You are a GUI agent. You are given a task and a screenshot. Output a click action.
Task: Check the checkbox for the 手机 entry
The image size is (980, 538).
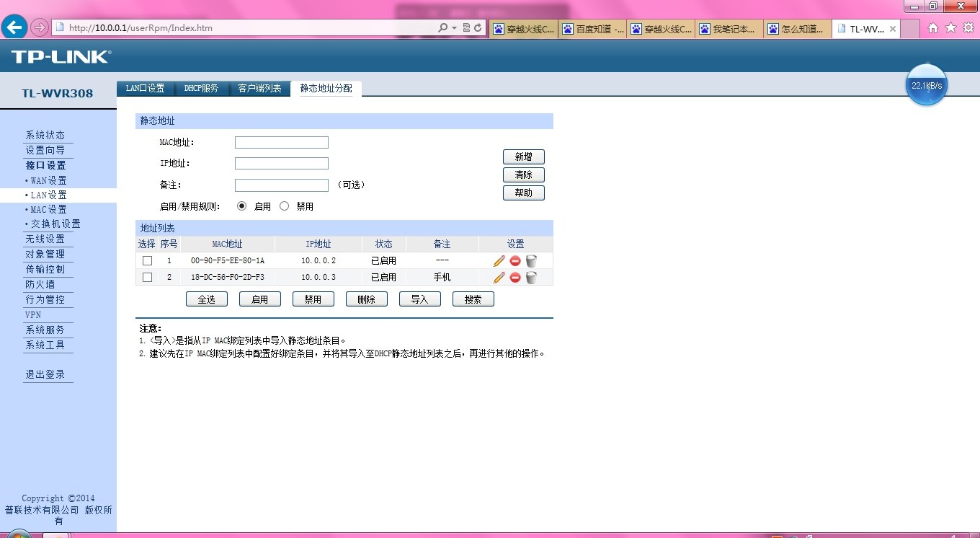[147, 277]
